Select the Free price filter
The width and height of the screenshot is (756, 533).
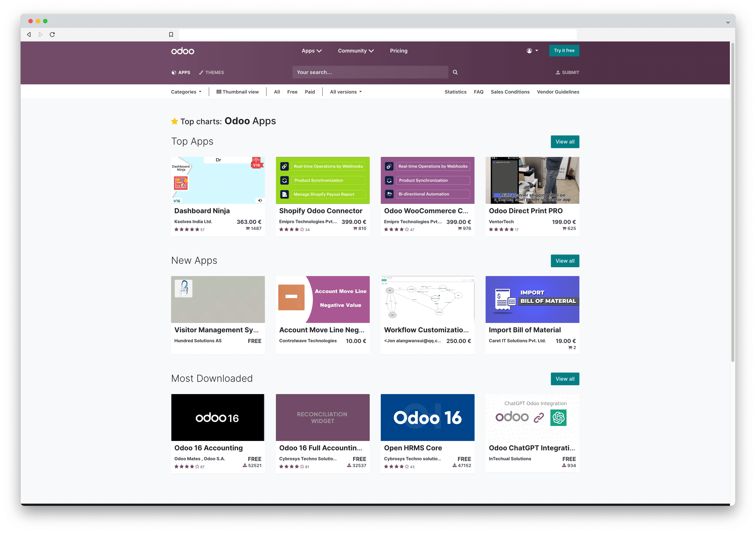[292, 92]
